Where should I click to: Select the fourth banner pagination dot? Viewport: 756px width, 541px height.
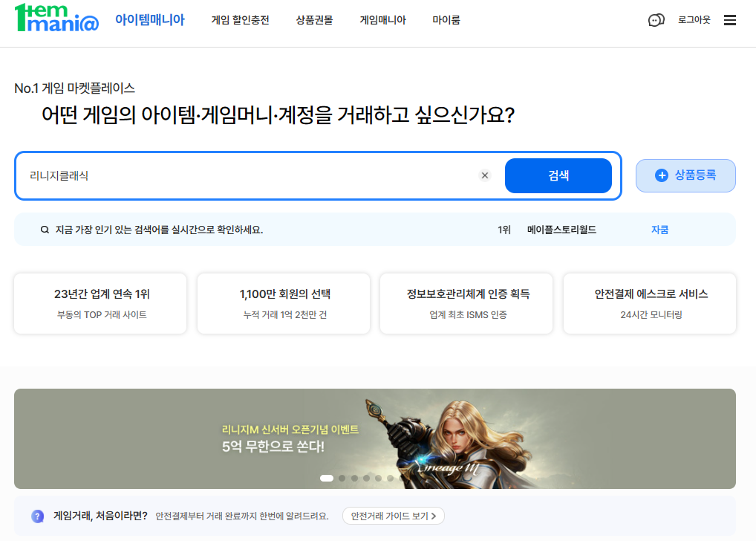(366, 479)
